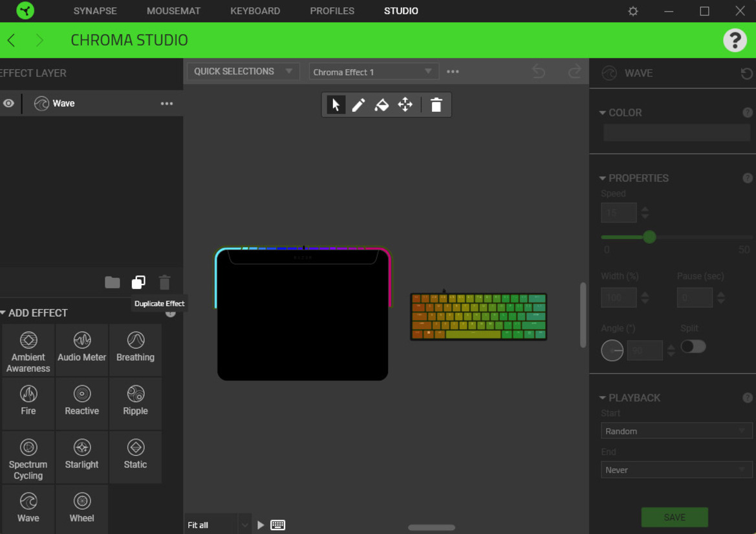
Task: Add Fire effect
Action: coord(28,404)
